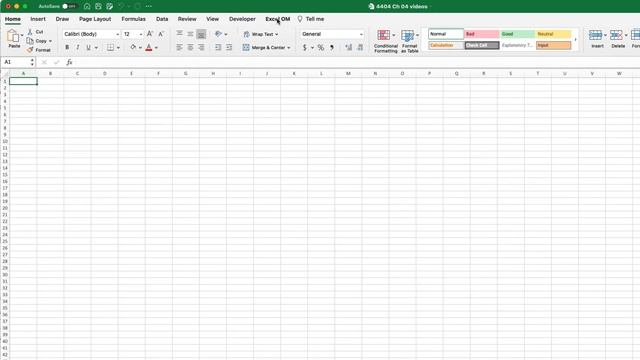Apply the Neutral cell style
The width and height of the screenshot is (640, 360).
tap(553, 34)
